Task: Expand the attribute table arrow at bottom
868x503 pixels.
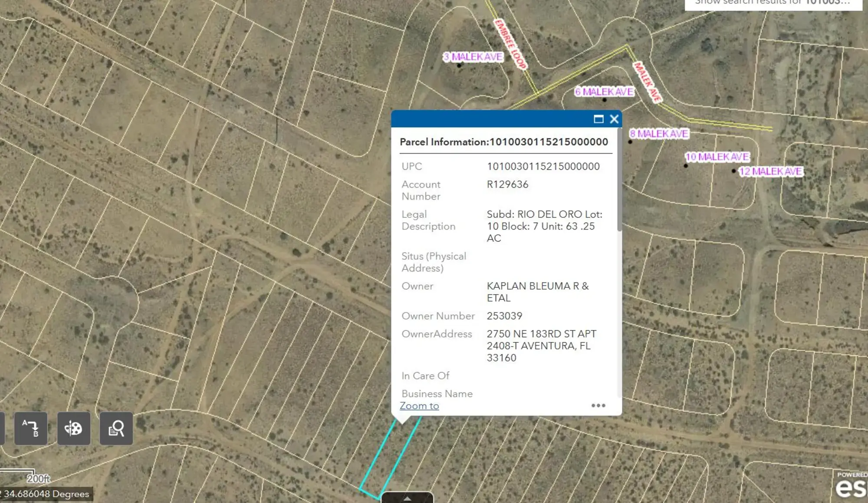Action: (407, 498)
